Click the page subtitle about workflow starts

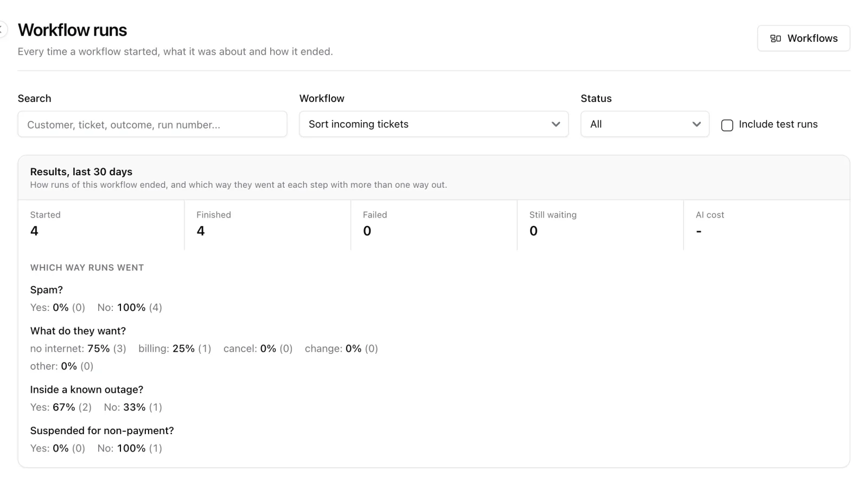[175, 52]
